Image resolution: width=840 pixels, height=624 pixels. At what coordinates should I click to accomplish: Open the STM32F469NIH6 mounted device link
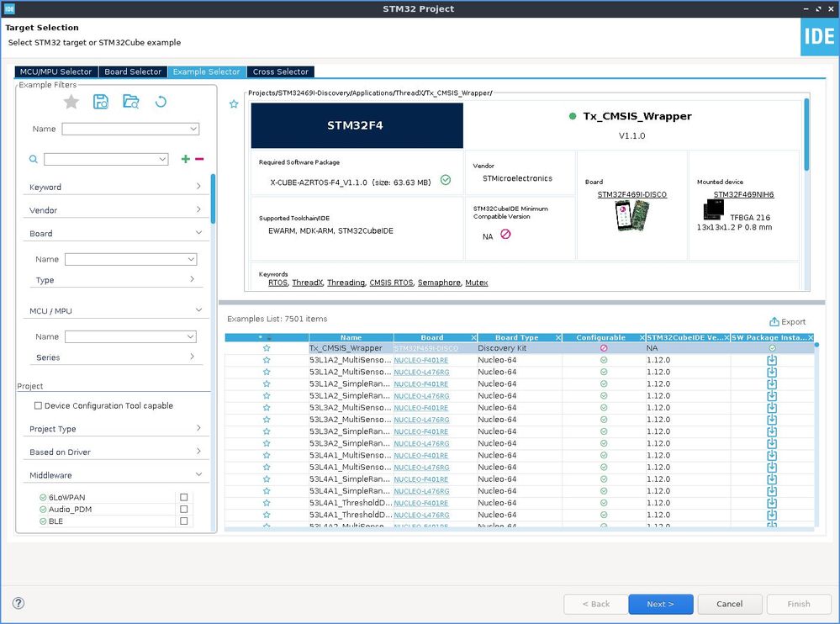[743, 194]
